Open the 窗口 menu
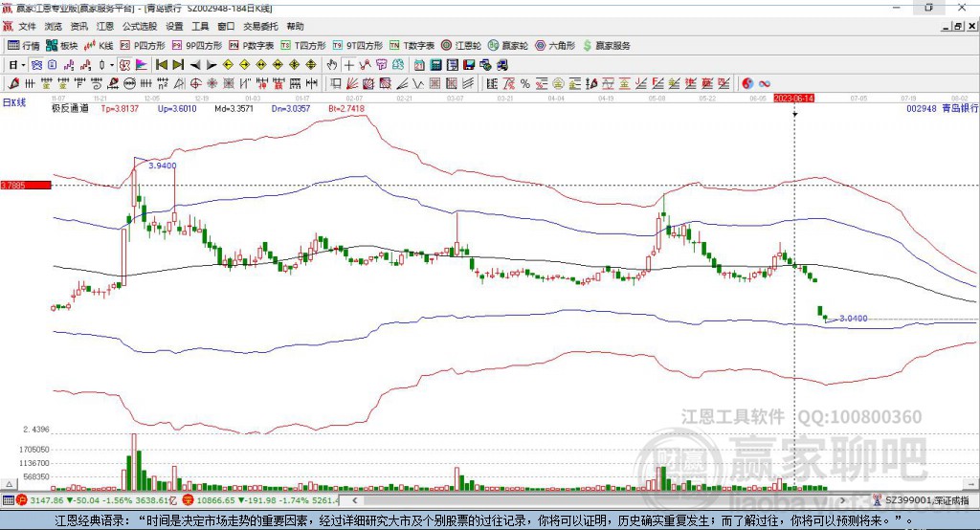Viewport: 980px width, 530px height. [226, 26]
